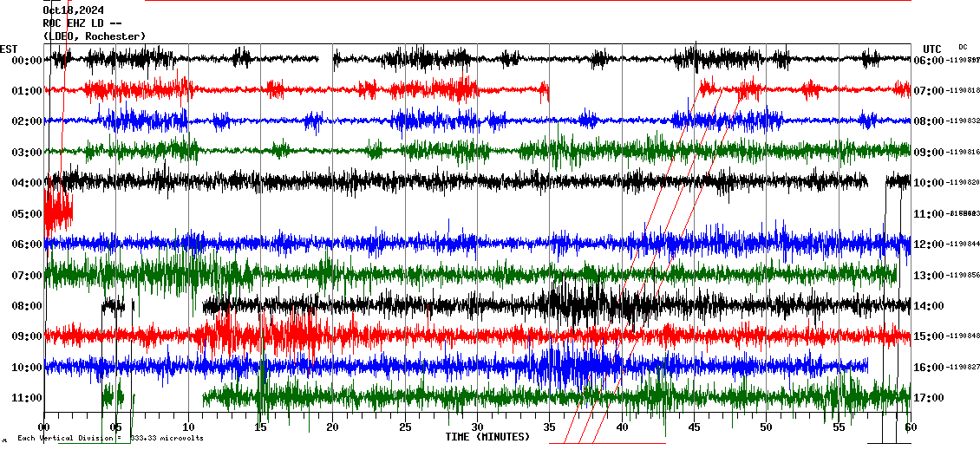Click the UTC timezone column header

[x=932, y=49]
